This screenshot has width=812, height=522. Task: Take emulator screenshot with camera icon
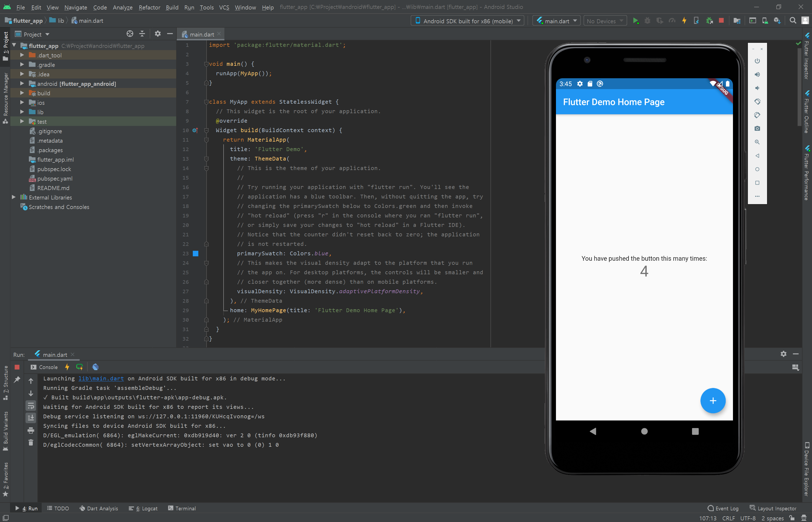[x=757, y=128]
